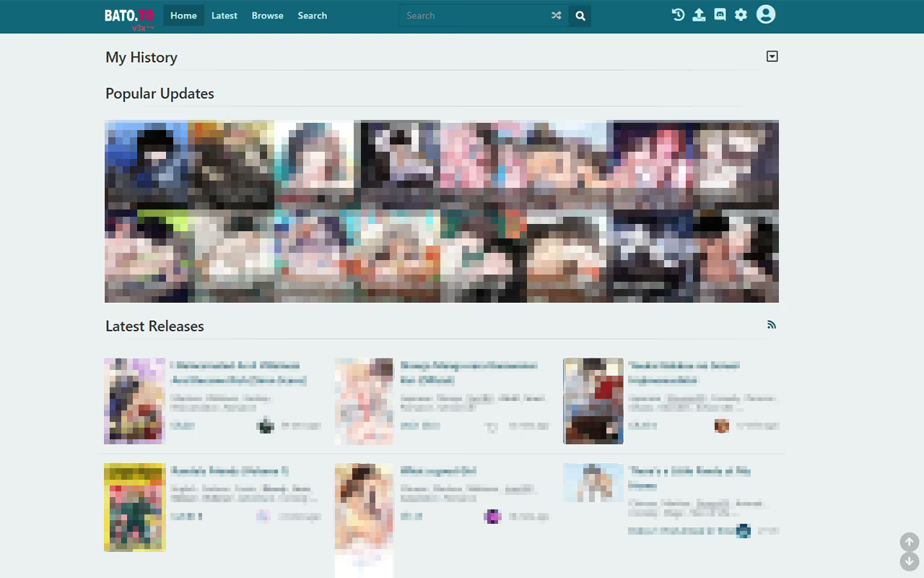Open reading history icon in navbar
The height and width of the screenshot is (578, 924).
pyautogui.click(x=678, y=14)
